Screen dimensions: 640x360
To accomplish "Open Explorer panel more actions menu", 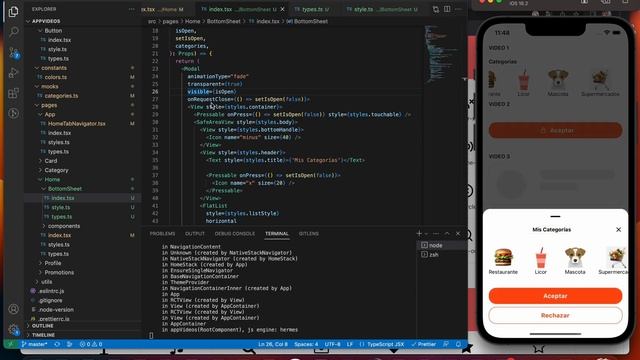I will coord(131,9).
